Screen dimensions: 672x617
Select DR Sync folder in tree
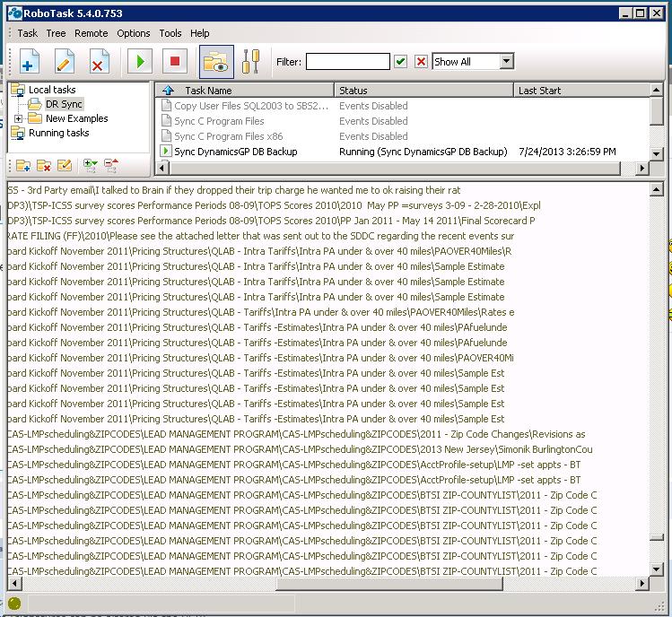[x=64, y=104]
